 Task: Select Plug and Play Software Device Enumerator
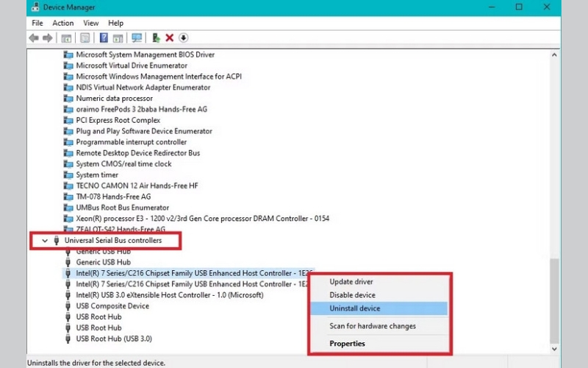[144, 131]
